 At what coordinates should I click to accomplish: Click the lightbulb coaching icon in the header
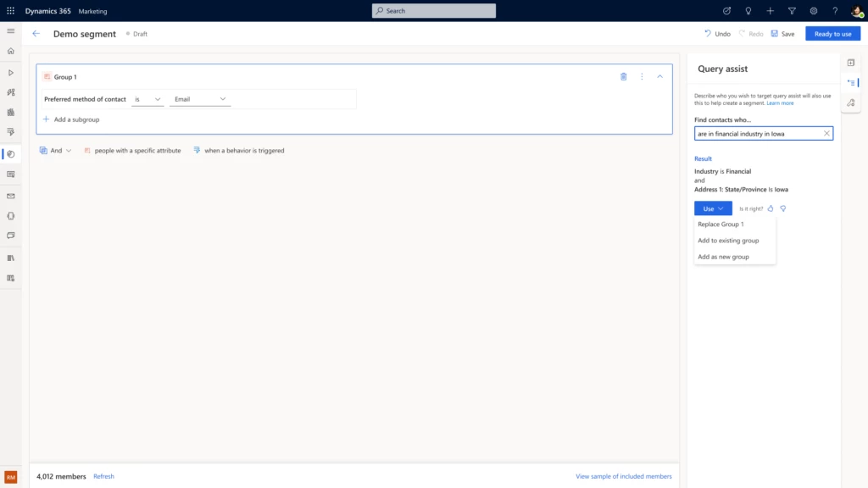click(x=748, y=11)
